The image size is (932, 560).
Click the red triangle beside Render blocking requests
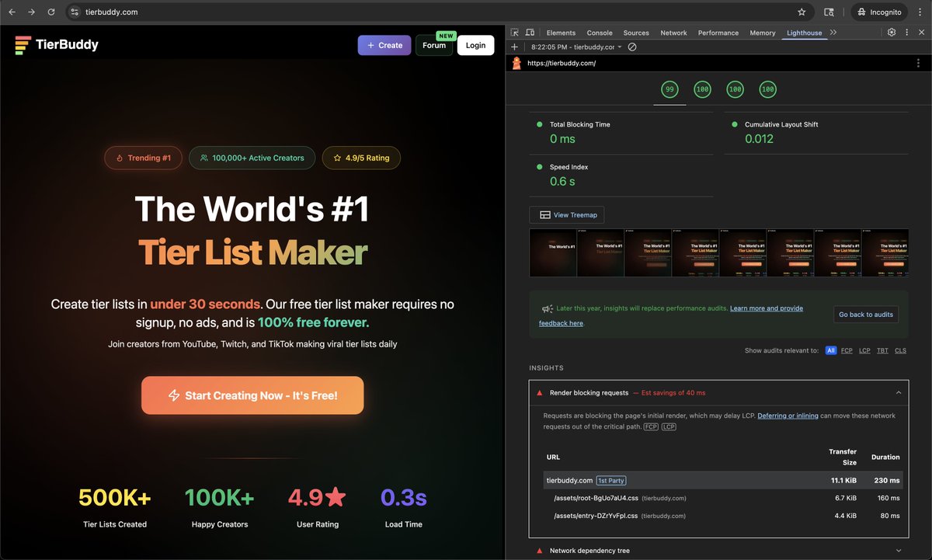point(539,393)
